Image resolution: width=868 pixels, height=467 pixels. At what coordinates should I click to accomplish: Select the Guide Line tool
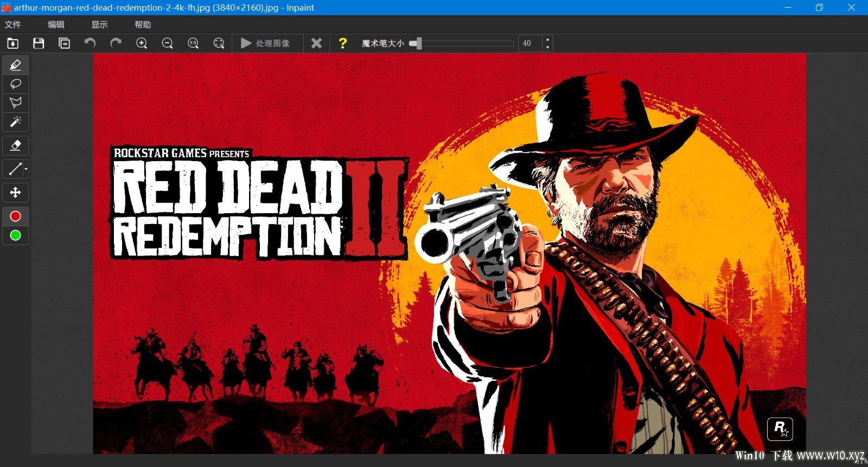coord(14,169)
